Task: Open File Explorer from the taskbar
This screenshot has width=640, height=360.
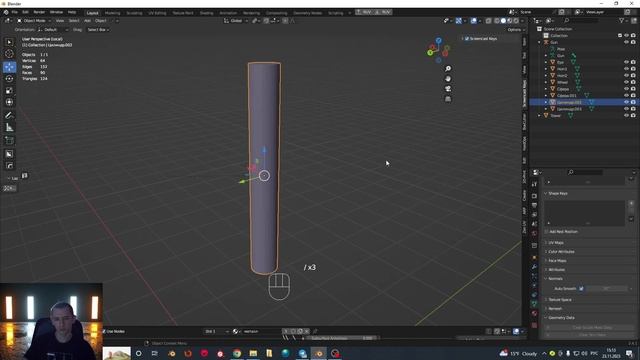Action: pos(253,353)
